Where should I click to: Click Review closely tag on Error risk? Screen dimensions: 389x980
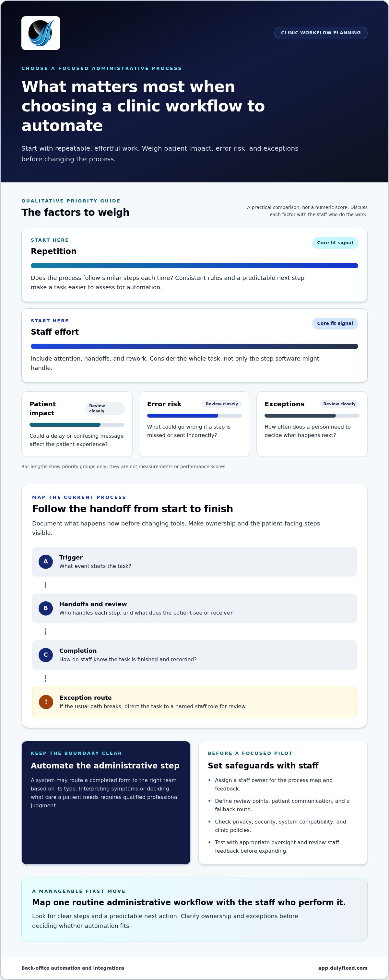pos(222,404)
